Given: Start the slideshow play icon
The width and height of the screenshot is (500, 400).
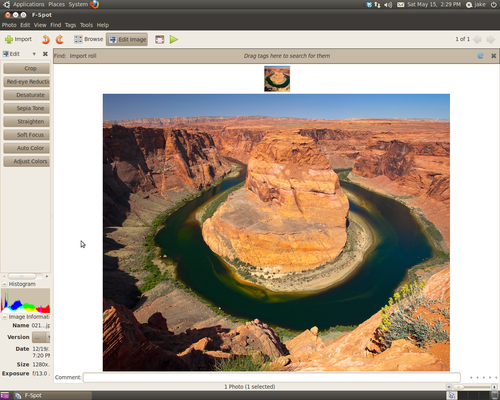Looking at the screenshot, I should click(x=174, y=39).
